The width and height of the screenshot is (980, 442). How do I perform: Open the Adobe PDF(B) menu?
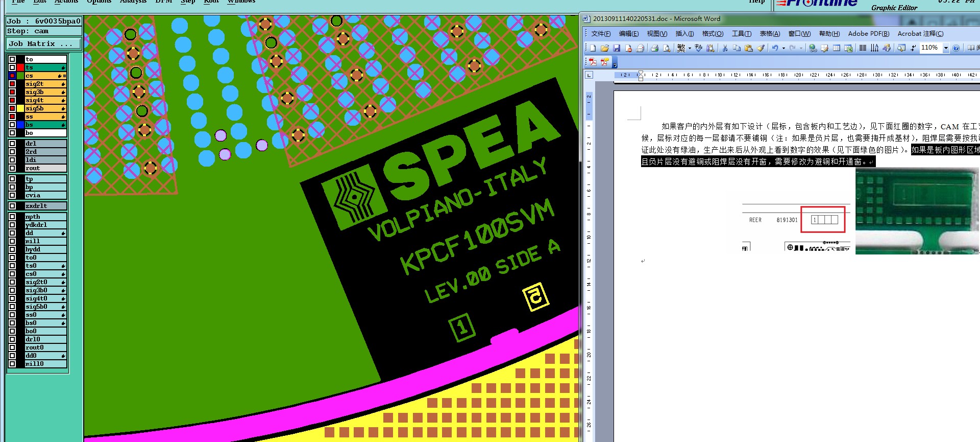coord(868,34)
